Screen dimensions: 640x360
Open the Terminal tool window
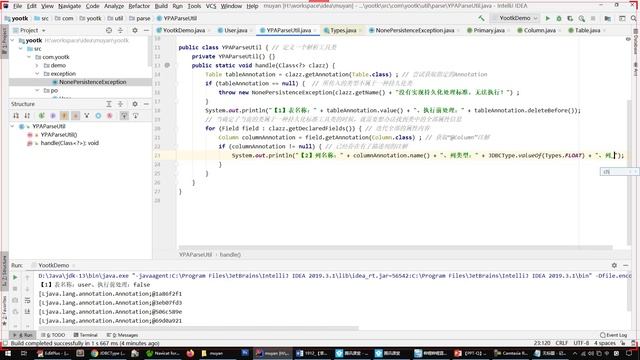tap(86, 335)
